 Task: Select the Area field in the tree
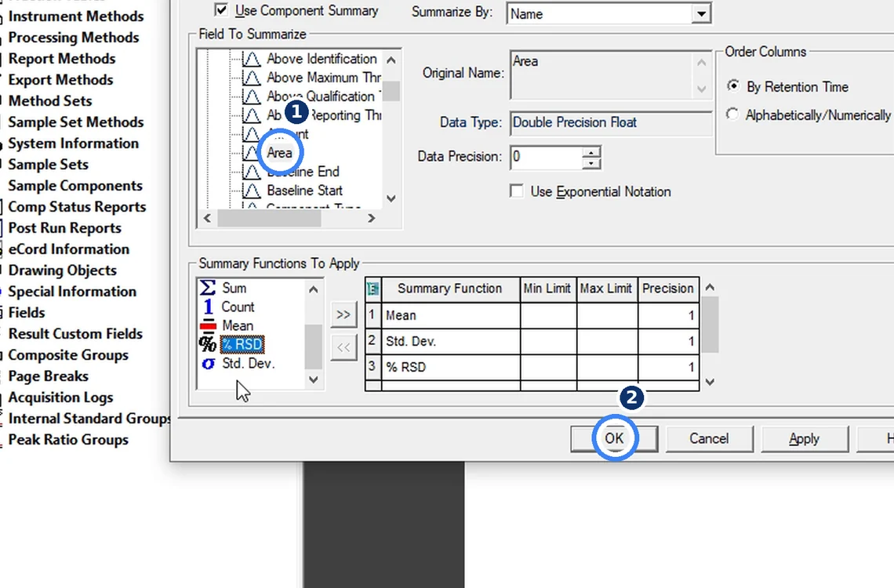click(x=279, y=153)
